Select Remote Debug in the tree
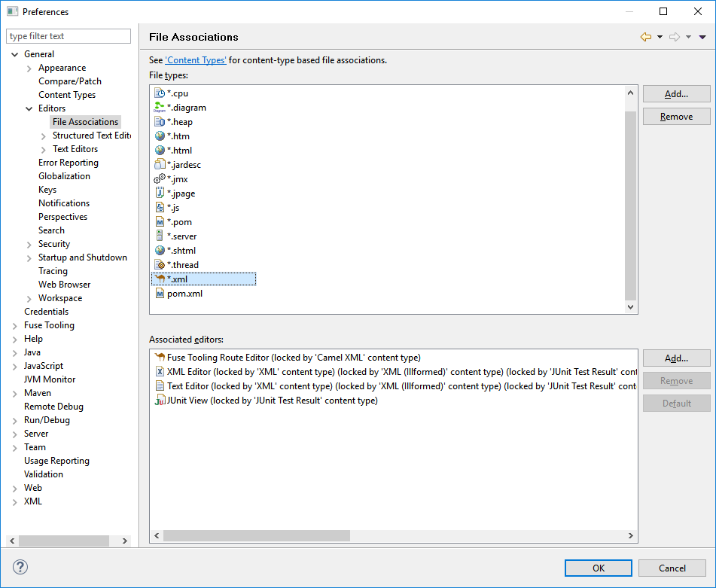This screenshot has height=588, width=716. point(53,407)
